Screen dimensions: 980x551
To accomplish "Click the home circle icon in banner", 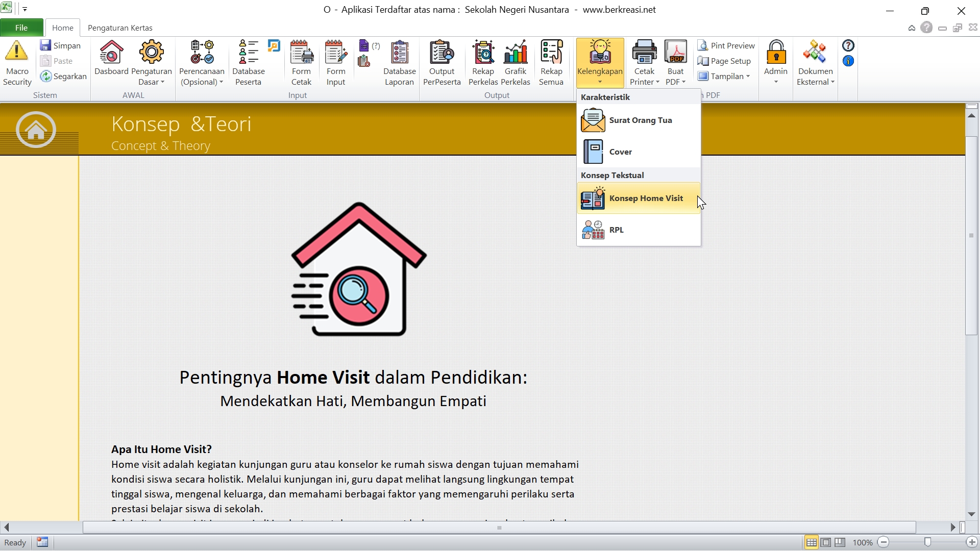I will click(36, 130).
